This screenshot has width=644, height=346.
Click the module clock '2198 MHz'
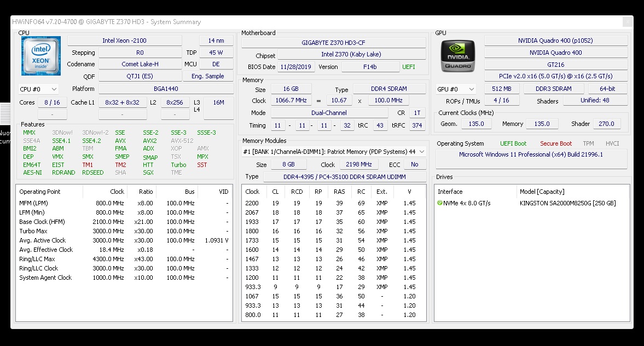[359, 164]
